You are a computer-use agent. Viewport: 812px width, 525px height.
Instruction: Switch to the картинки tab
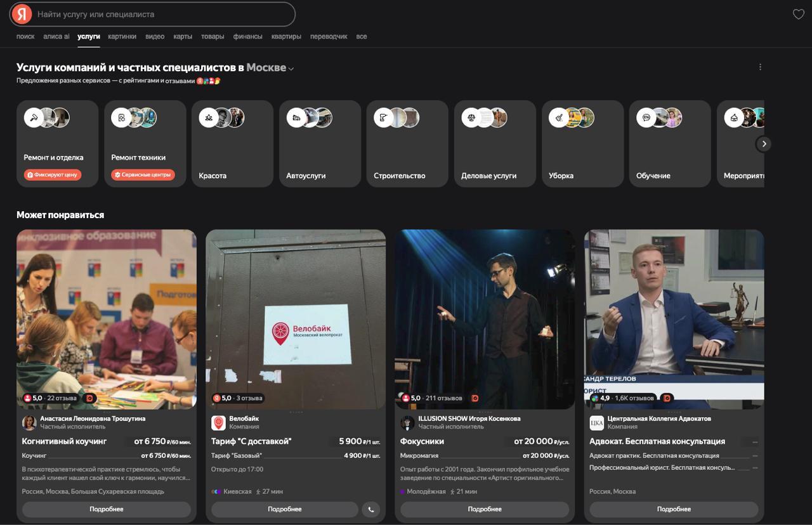(122, 37)
